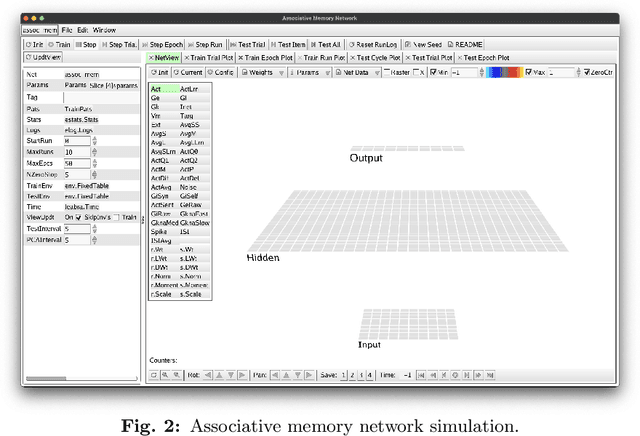
Task: Open the Params dropdown in NetView toolbar
Action: [x=310, y=72]
